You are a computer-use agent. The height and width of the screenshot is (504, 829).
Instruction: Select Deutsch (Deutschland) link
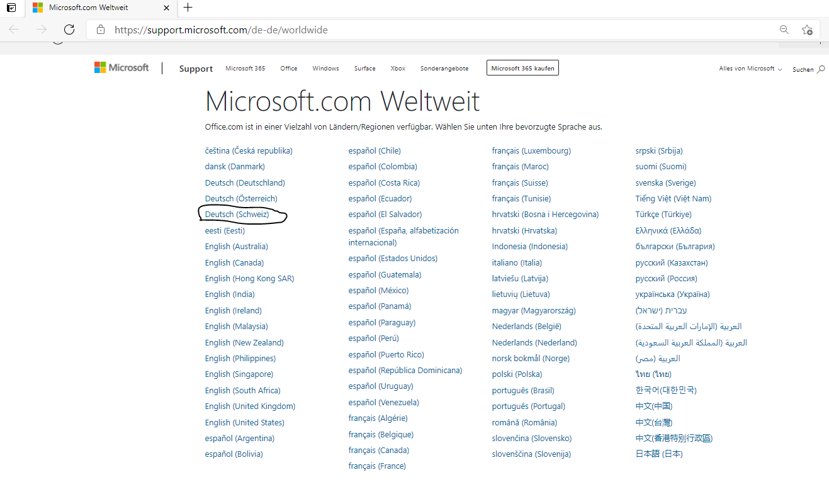coord(245,183)
